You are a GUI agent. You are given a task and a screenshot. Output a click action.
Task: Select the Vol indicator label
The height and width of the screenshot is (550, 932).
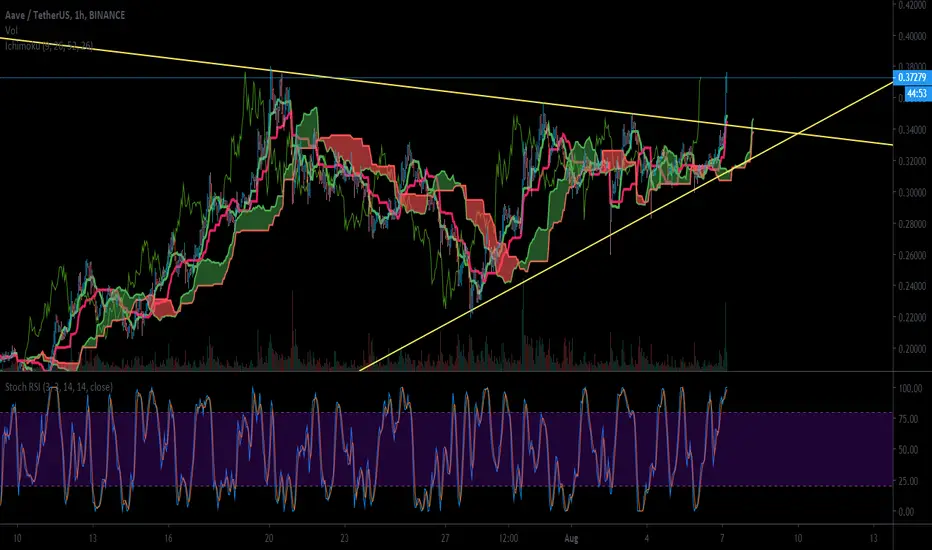click(11, 30)
